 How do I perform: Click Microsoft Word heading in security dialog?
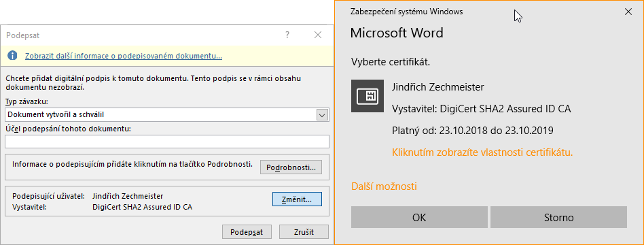click(397, 33)
